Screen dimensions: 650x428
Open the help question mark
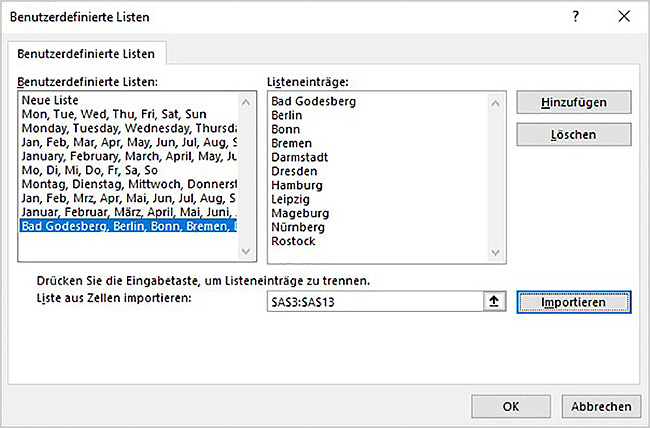click(x=575, y=17)
